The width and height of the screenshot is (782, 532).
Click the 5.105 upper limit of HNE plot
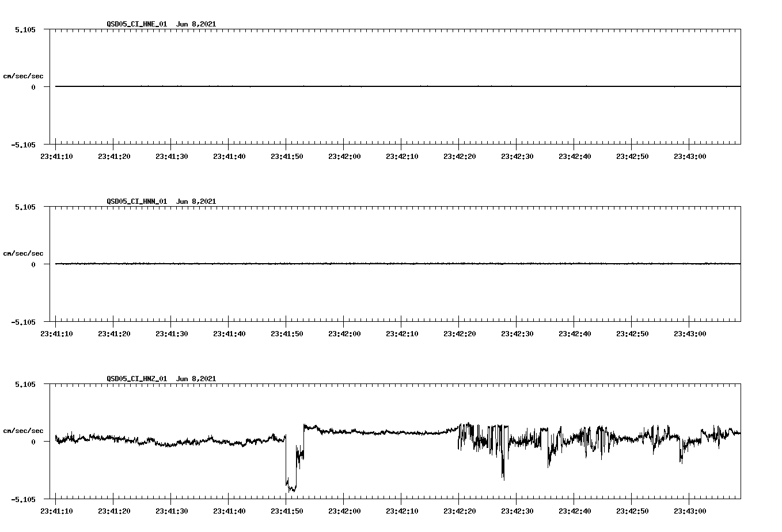(x=25, y=30)
